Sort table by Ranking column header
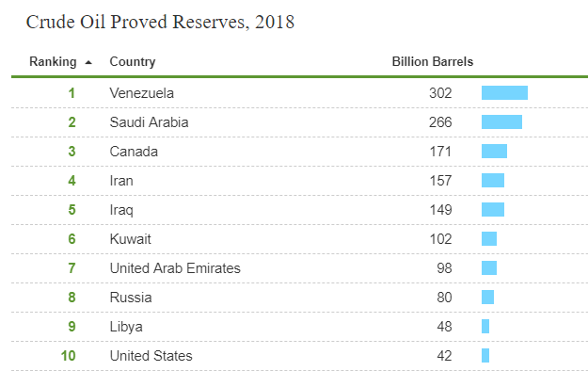This screenshot has width=588, height=371. 53,61
